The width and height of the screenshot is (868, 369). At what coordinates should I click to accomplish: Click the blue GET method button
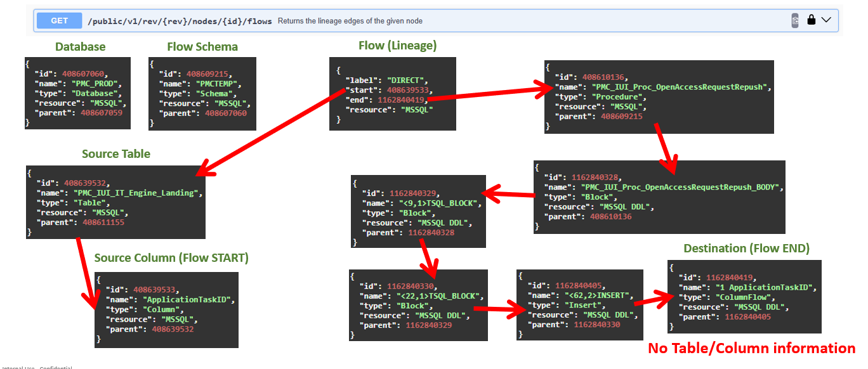point(60,21)
